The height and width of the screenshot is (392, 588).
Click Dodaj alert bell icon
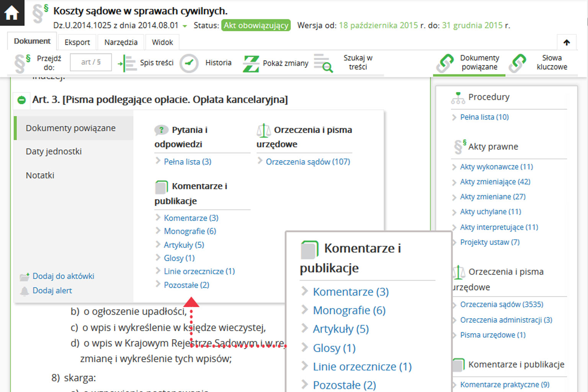(x=24, y=291)
